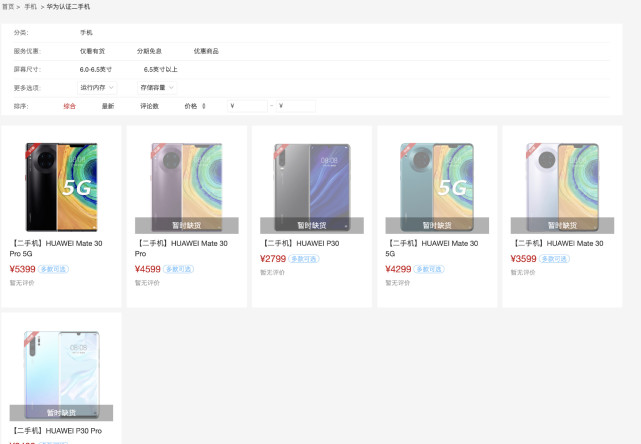Click the ¥3599 HUAWEI Mate 30 title

[557, 243]
